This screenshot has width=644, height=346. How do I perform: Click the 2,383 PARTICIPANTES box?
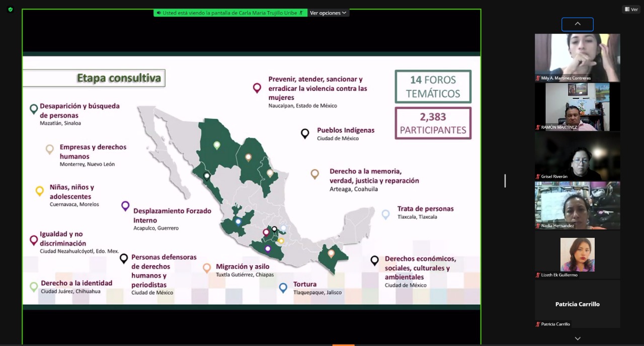(x=433, y=123)
